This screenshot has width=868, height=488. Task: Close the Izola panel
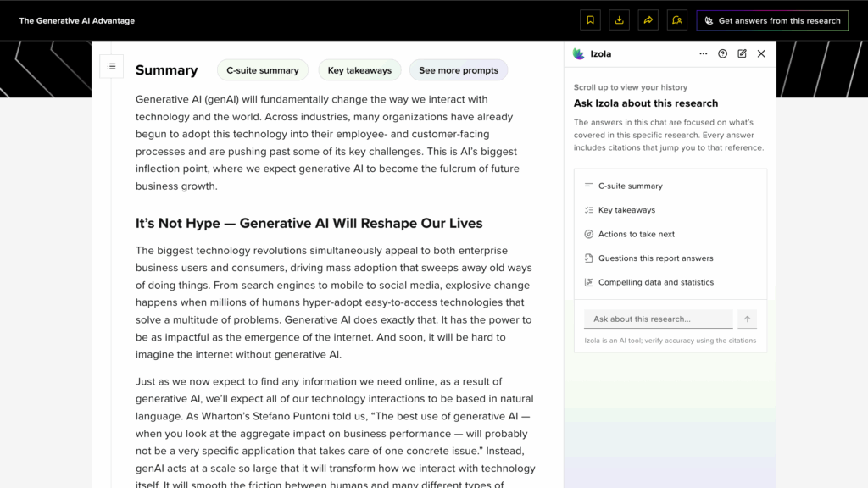(761, 53)
